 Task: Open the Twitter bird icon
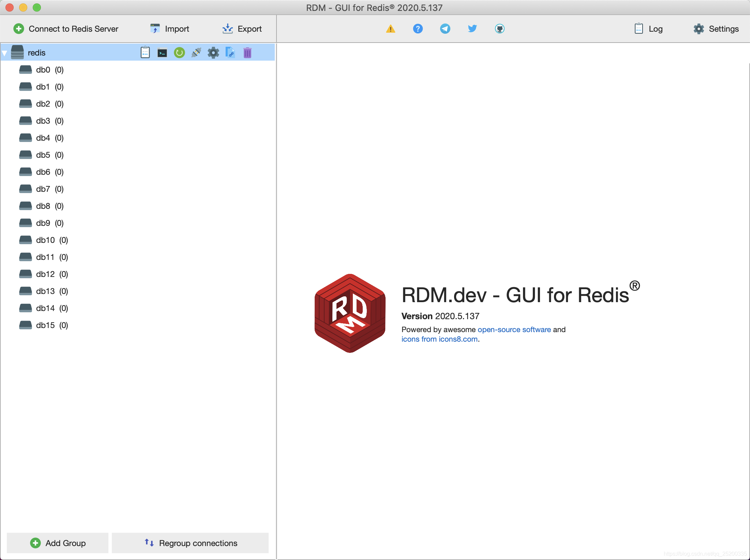click(x=472, y=29)
